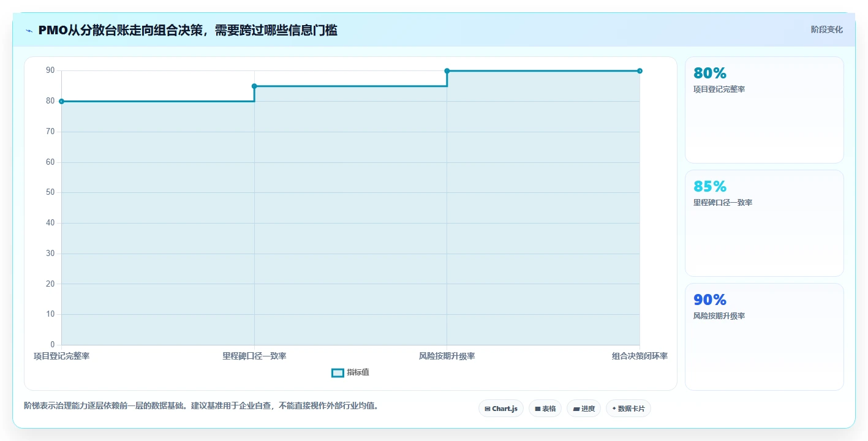Click the 85% value in the data card
868x441 pixels.
pos(710,186)
